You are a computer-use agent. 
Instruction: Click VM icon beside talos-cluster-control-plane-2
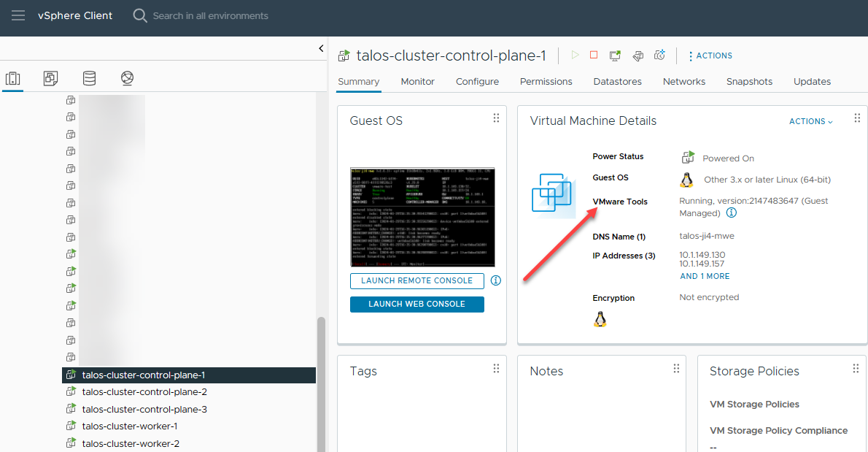71,391
